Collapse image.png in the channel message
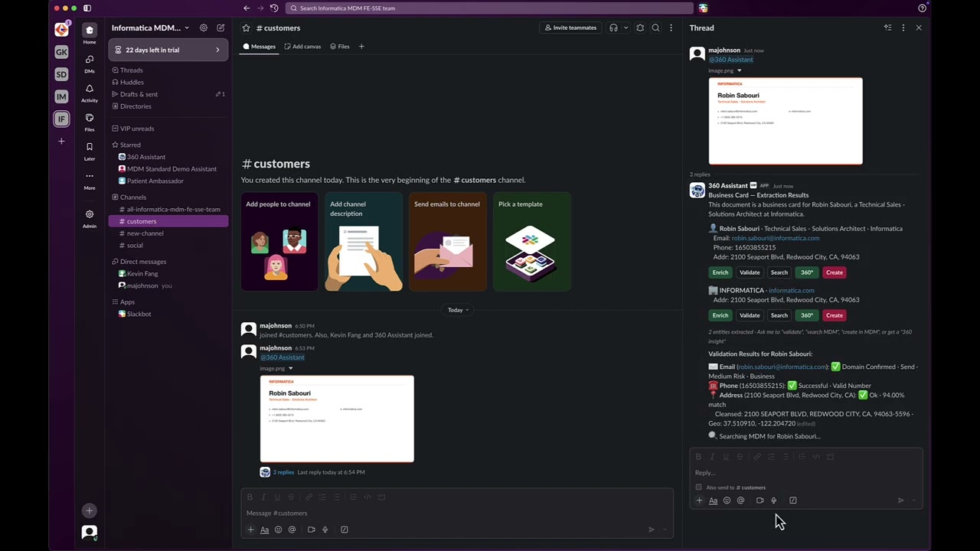 coord(290,368)
